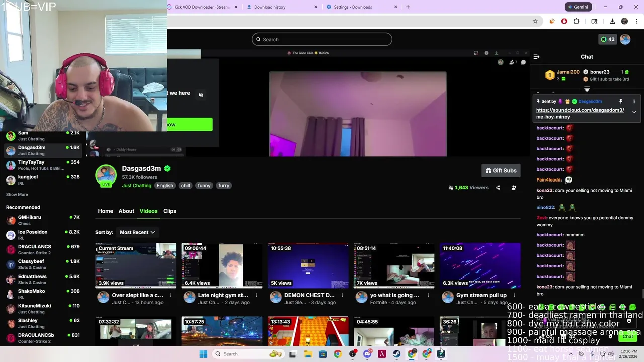Viewport: 644px width, 362px height.
Task: Unpin the pinned chat message
Action: (x=620, y=101)
